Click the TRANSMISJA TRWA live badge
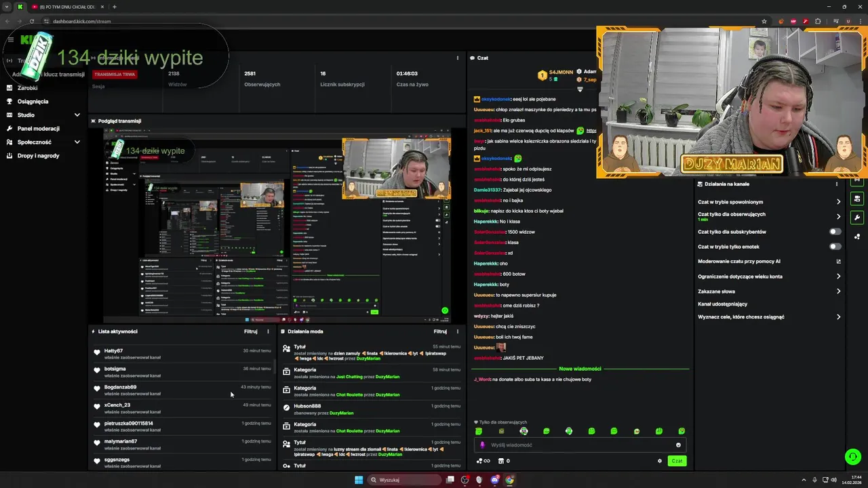The image size is (868, 488). [115, 75]
